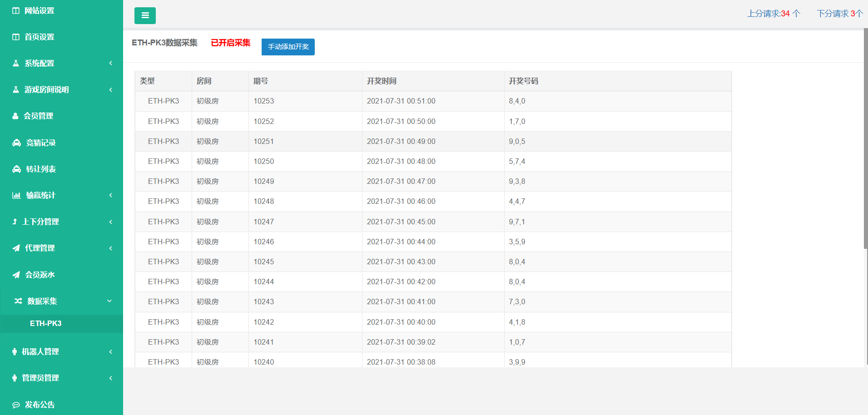Click the bar chart icon beside 输赢统计
This screenshot has height=415, width=868.
[16, 195]
